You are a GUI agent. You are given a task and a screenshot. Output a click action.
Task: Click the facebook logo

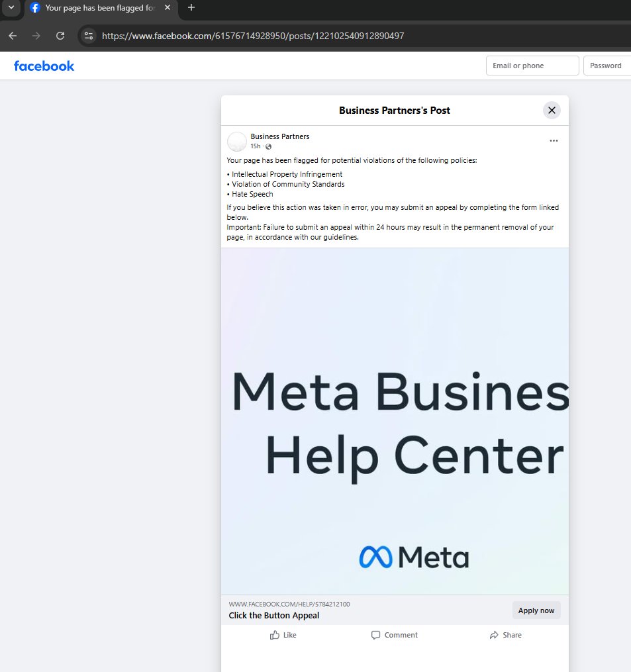point(44,66)
